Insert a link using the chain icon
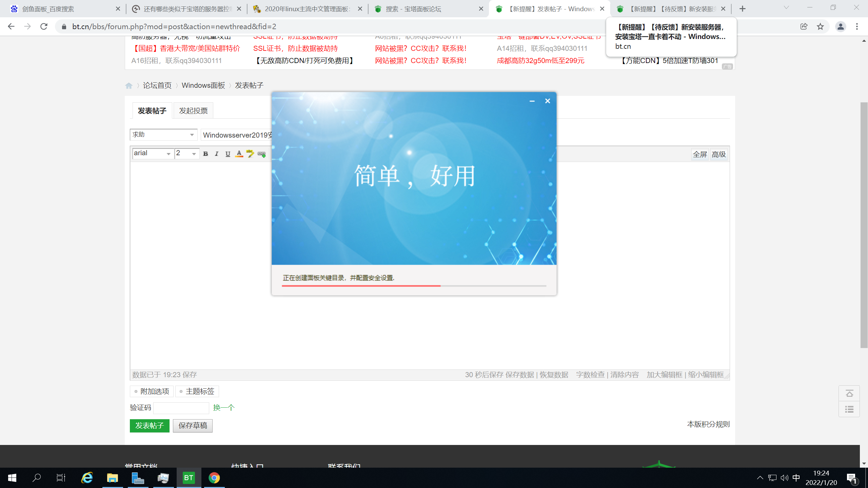 261,154
